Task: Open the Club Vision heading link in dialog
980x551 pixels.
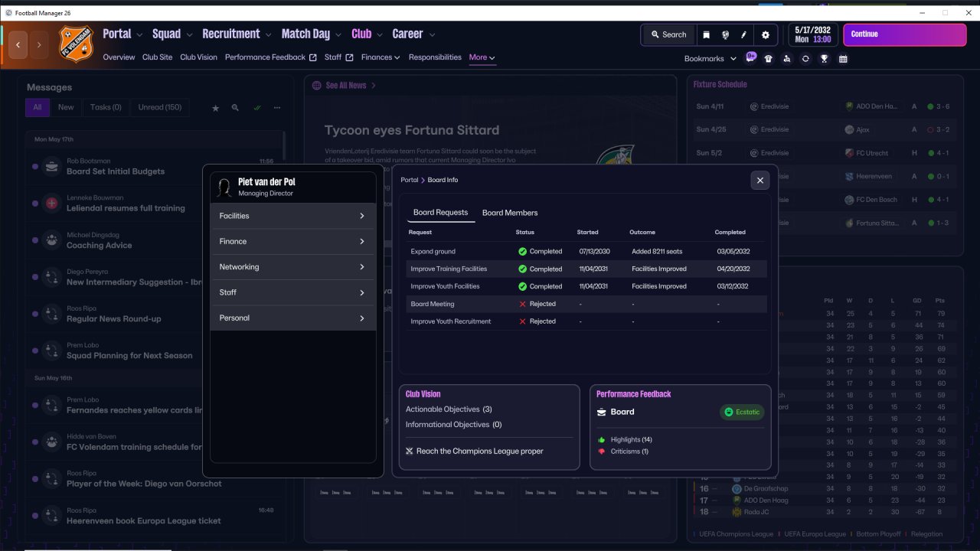Action: [x=423, y=394]
